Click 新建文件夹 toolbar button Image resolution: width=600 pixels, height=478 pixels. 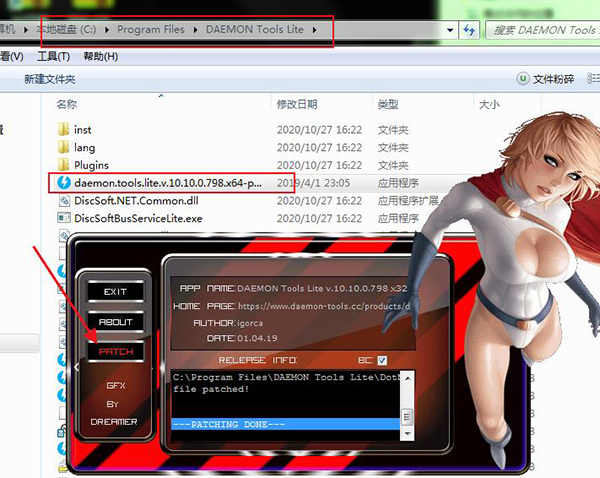50,79
